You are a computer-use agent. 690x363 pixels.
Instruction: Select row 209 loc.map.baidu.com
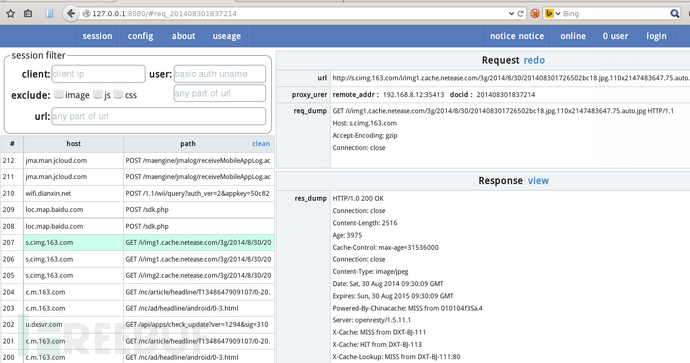click(x=137, y=209)
